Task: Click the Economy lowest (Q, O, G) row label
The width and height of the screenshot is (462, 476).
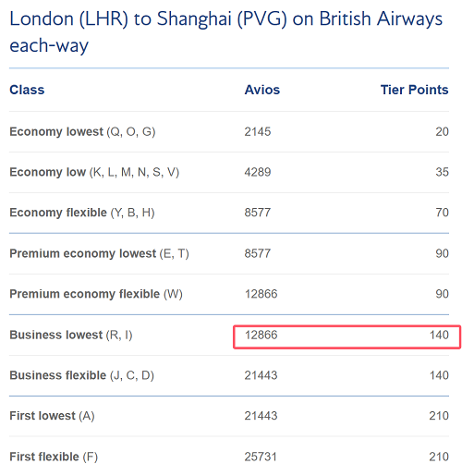Action: coord(82,132)
